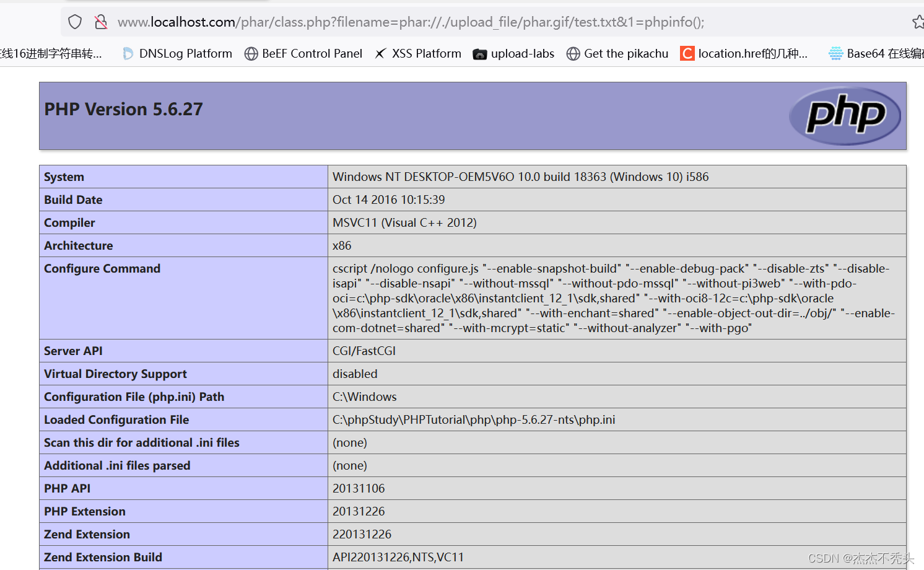Image resolution: width=924 pixels, height=570 pixels.
Task: Open the upload-labs bookmark
Action: click(513, 54)
